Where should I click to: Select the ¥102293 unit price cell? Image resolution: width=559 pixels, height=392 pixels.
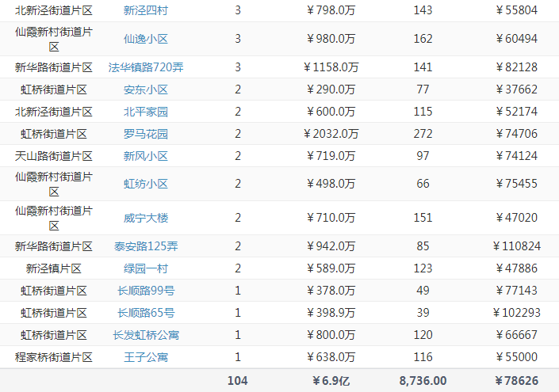516,313
